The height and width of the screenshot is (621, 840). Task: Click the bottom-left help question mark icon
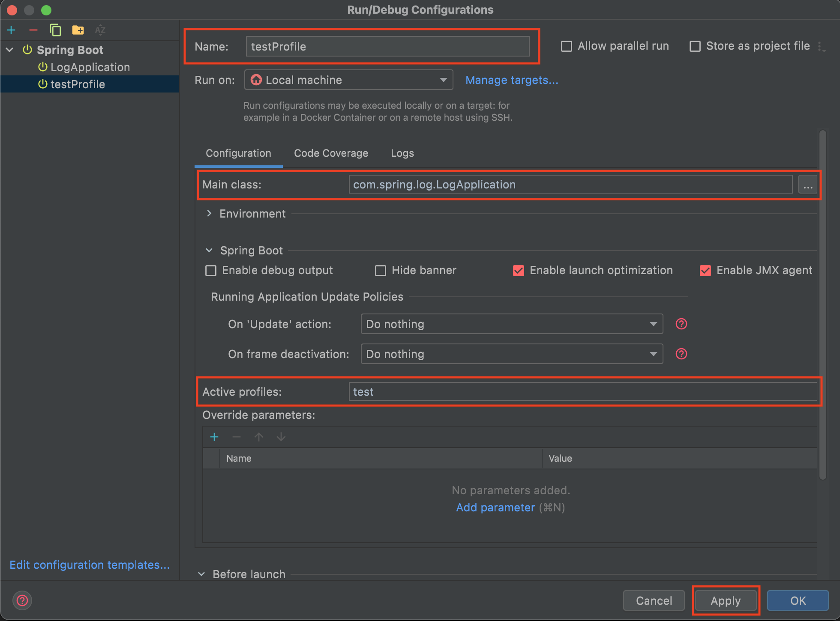click(x=22, y=600)
